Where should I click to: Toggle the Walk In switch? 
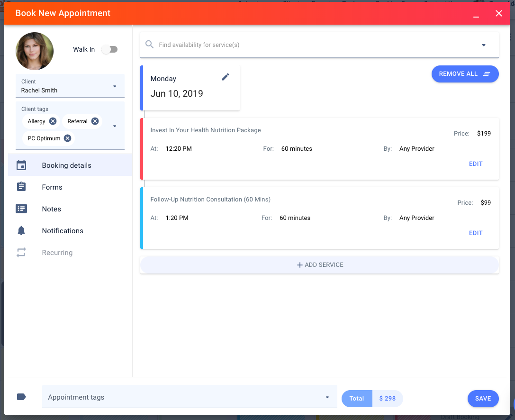tap(109, 49)
